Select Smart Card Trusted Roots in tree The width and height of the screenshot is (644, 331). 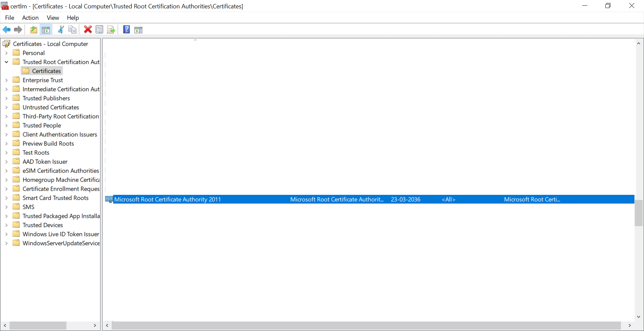pyautogui.click(x=56, y=198)
